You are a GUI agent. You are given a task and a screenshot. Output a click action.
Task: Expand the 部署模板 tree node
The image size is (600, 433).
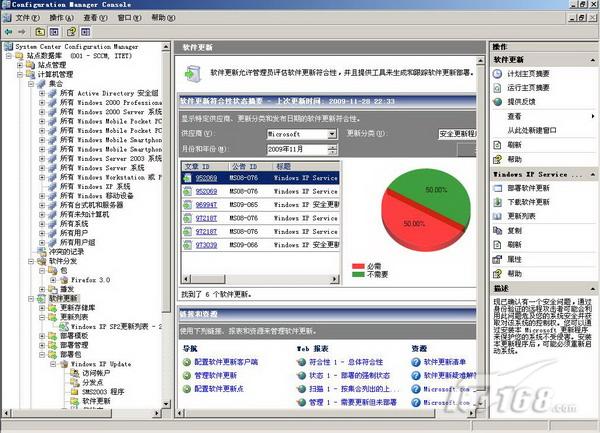pos(42,336)
